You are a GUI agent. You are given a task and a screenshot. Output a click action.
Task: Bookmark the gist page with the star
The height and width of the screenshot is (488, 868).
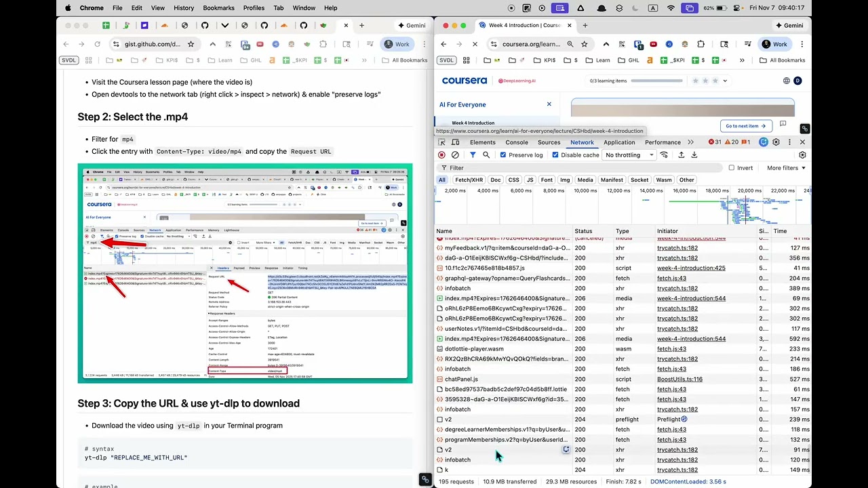click(191, 44)
